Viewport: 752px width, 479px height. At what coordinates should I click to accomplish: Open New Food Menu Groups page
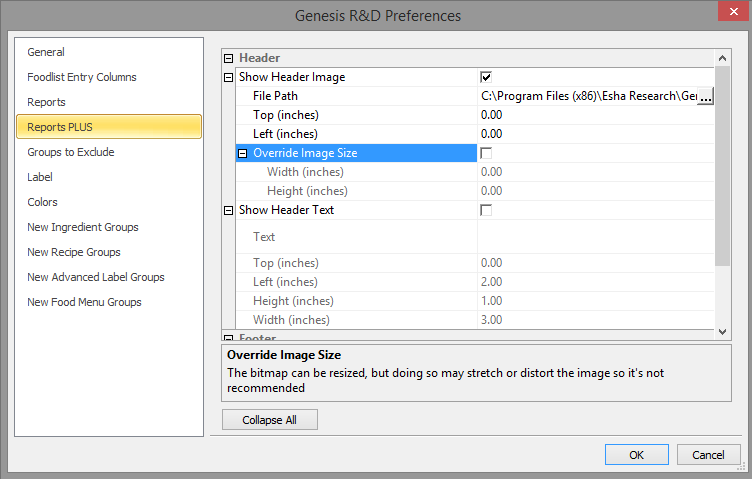(84, 302)
